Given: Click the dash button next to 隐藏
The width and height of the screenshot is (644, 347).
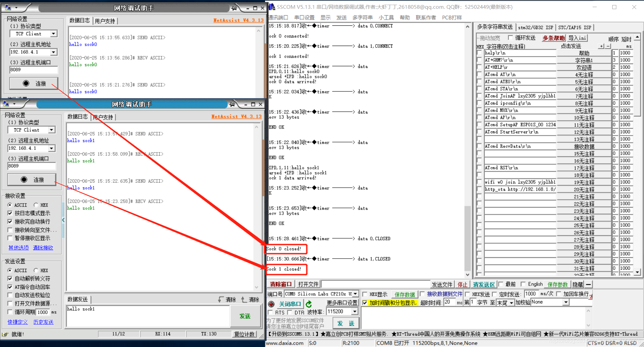Looking at the screenshot, I should (x=588, y=285).
